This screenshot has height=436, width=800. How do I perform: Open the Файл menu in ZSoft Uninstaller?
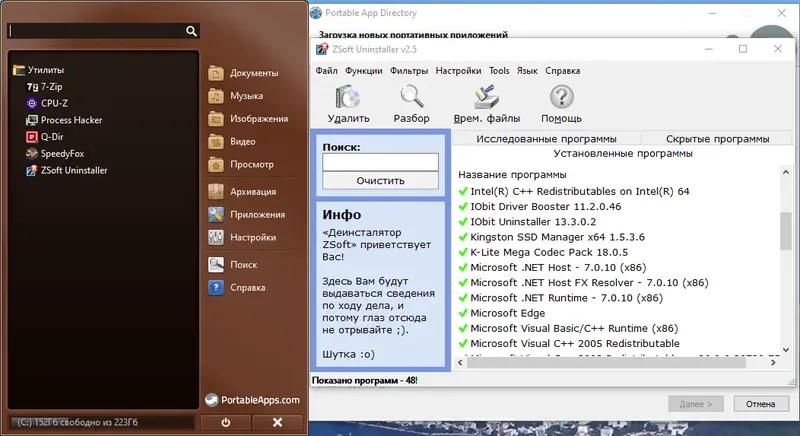pos(327,71)
